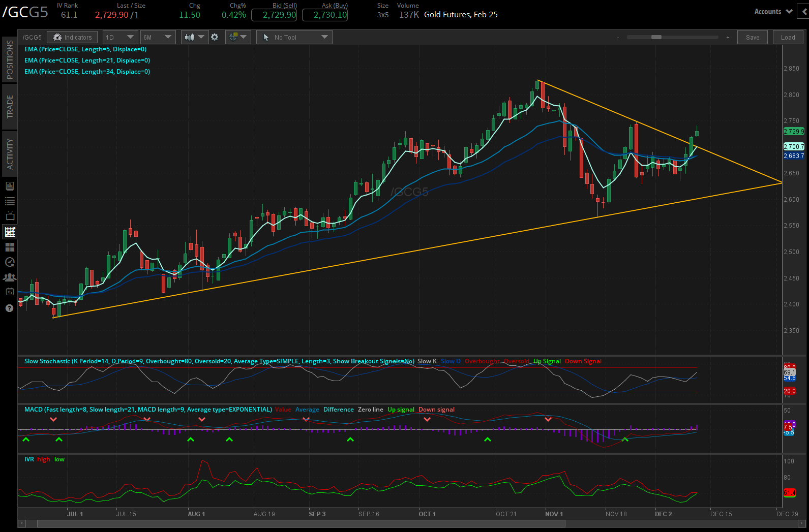Select the IVR study label
Screen dimensions: 809x532
(x=29, y=459)
